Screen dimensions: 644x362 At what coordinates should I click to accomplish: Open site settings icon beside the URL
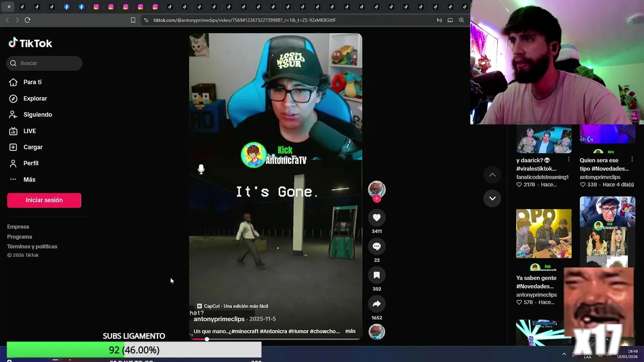[146, 20]
